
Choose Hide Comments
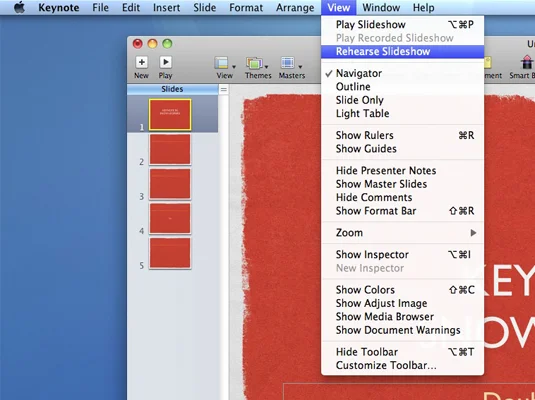[403, 197]
